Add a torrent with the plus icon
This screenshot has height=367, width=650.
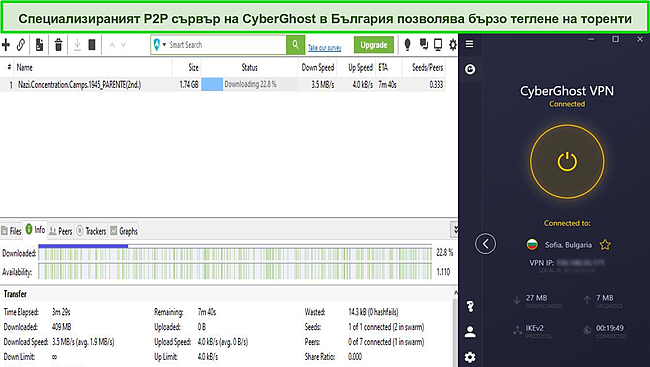[x=6, y=44]
